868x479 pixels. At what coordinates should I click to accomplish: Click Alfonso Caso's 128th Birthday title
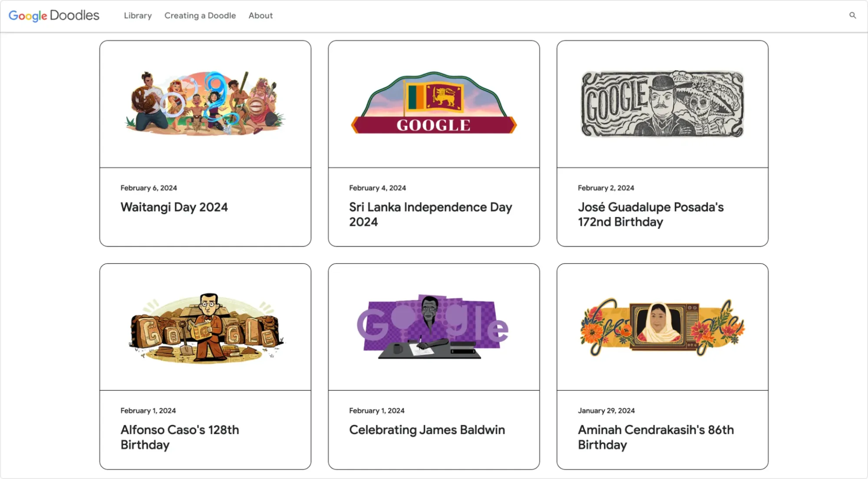click(179, 437)
